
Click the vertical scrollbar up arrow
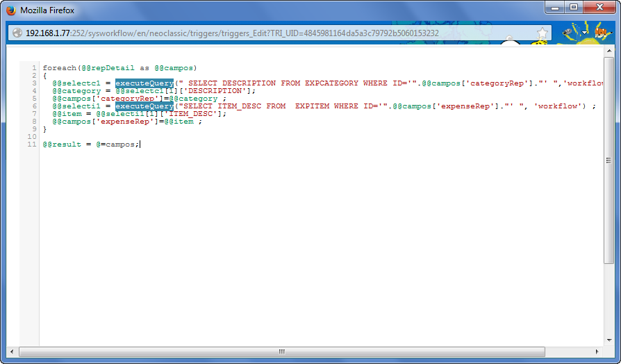pyautogui.click(x=608, y=63)
